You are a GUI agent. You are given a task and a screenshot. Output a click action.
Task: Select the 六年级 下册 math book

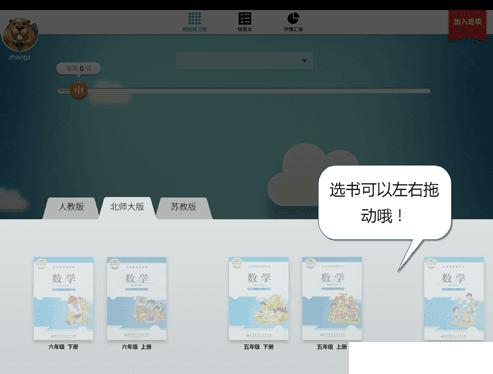coord(63,299)
